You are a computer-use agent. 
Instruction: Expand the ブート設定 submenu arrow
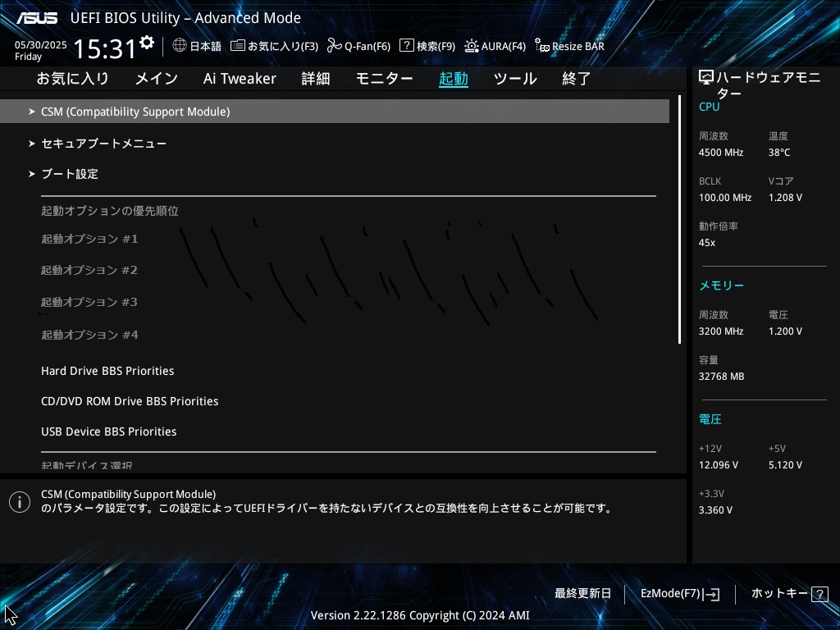point(32,174)
